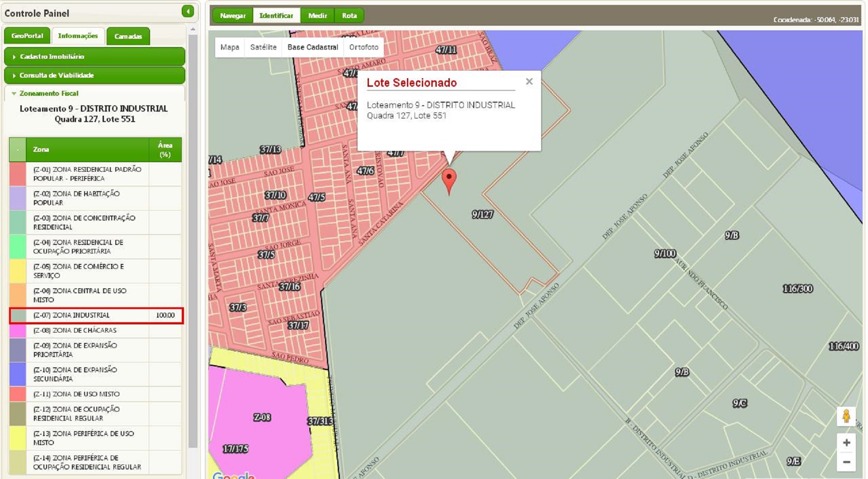868x479 pixels.
Task: Click the Google logo on the map
Action: pyautogui.click(x=233, y=474)
